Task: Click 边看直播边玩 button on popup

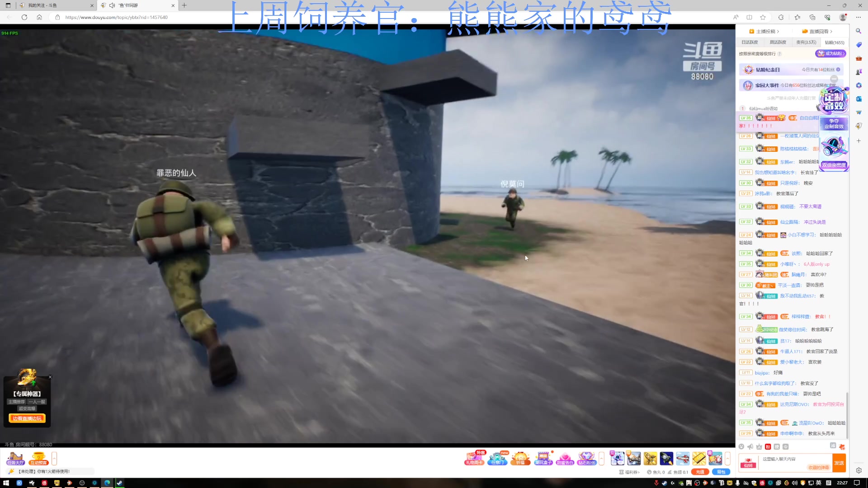Action: click(27, 418)
